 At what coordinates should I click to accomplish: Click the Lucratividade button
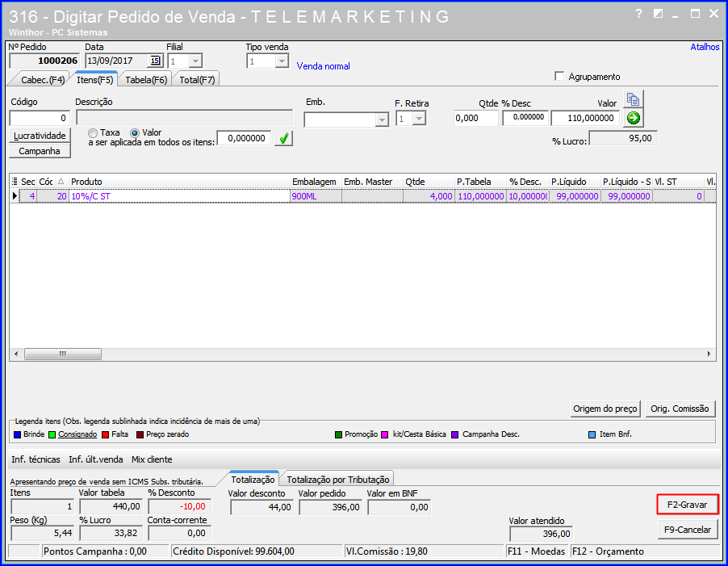click(40, 136)
